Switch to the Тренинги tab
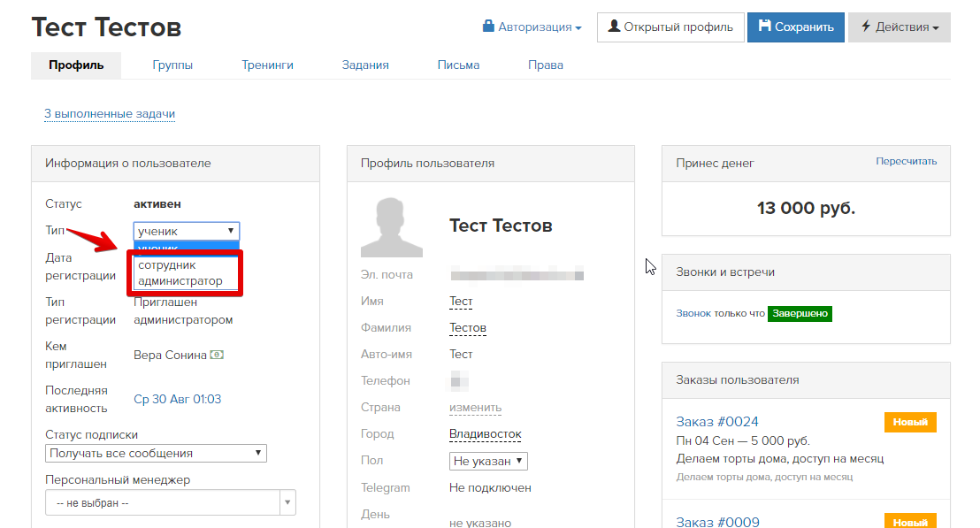This screenshot has height=528, width=980. (x=267, y=65)
